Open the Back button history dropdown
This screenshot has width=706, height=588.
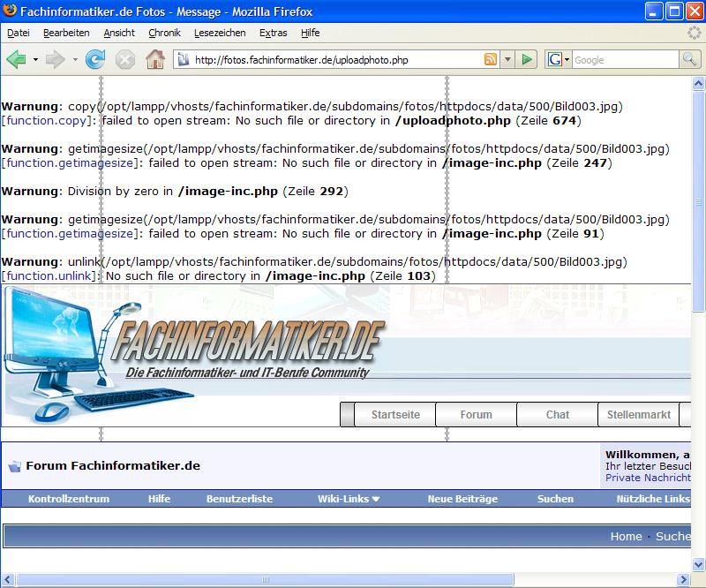click(x=35, y=59)
